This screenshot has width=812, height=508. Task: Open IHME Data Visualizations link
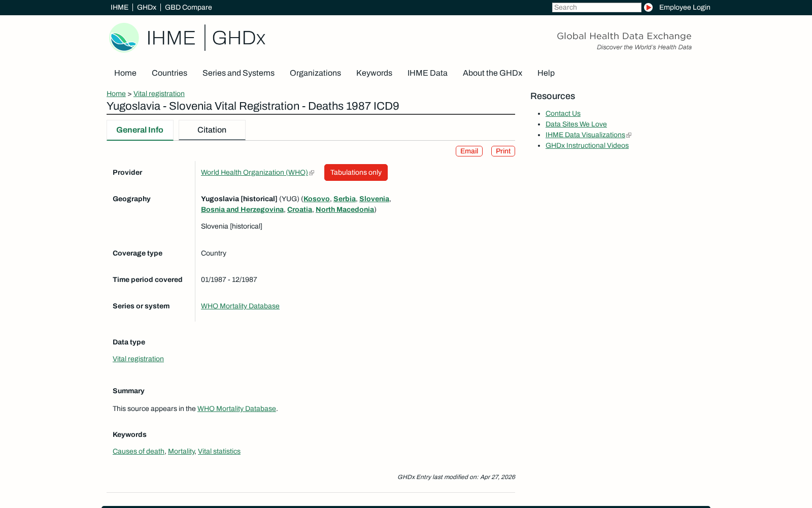pyautogui.click(x=585, y=135)
